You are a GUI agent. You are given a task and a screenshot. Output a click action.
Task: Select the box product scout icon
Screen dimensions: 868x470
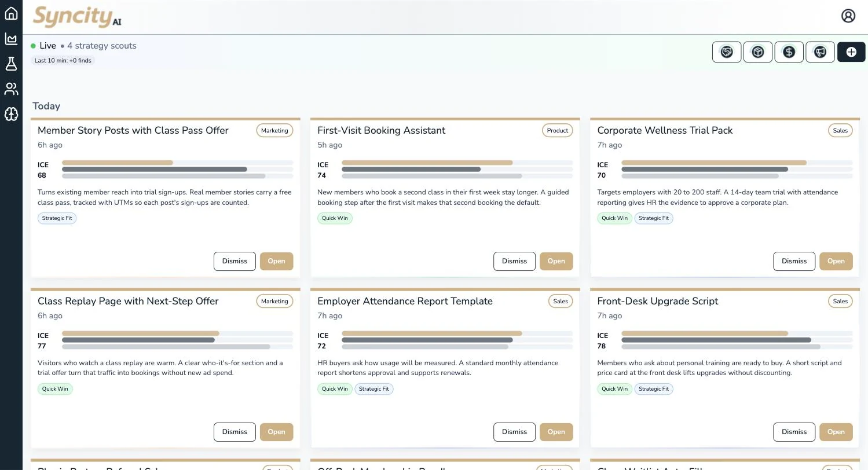pos(758,52)
